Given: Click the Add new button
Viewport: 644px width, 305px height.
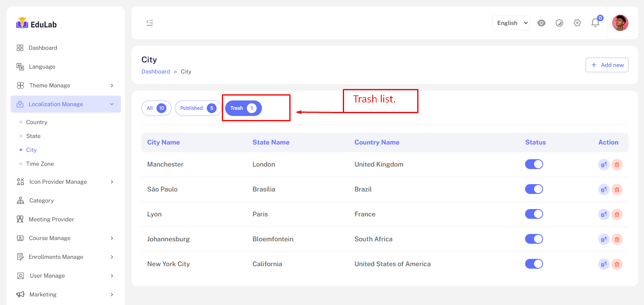Looking at the screenshot, I should pos(607,65).
